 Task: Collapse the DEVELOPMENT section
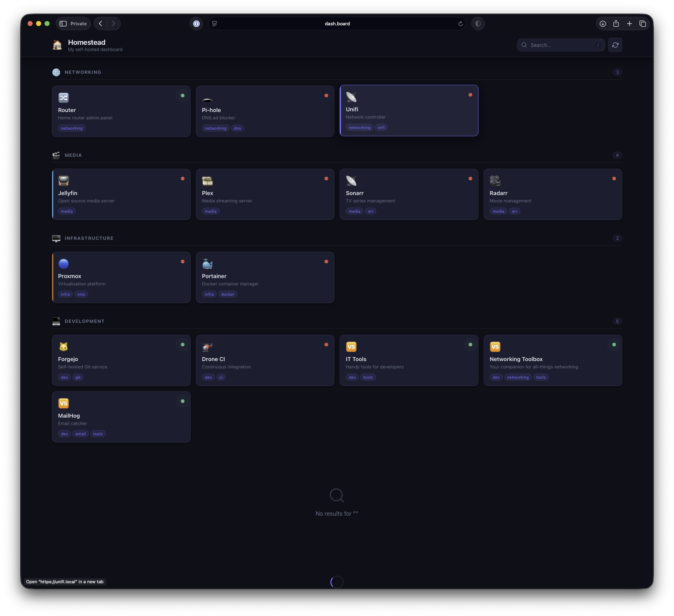coord(85,321)
